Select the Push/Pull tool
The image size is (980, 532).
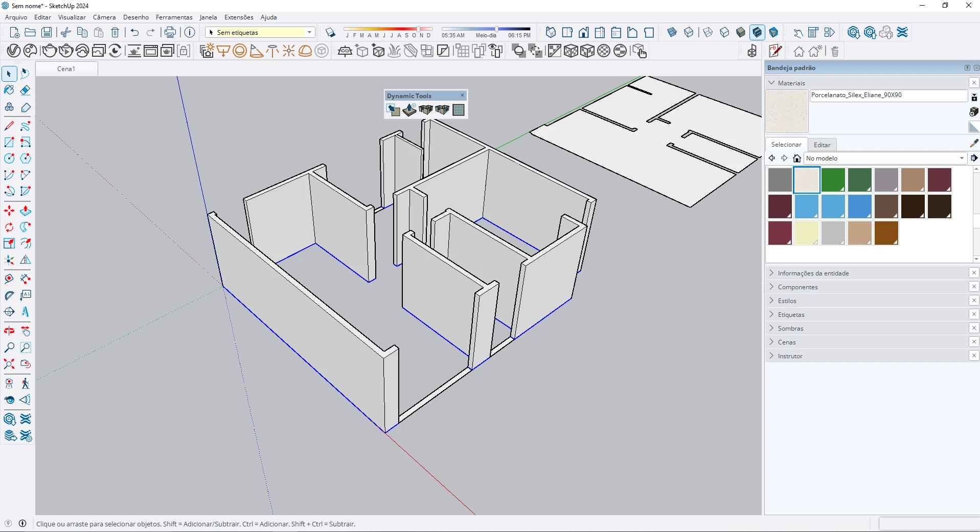tap(25, 211)
